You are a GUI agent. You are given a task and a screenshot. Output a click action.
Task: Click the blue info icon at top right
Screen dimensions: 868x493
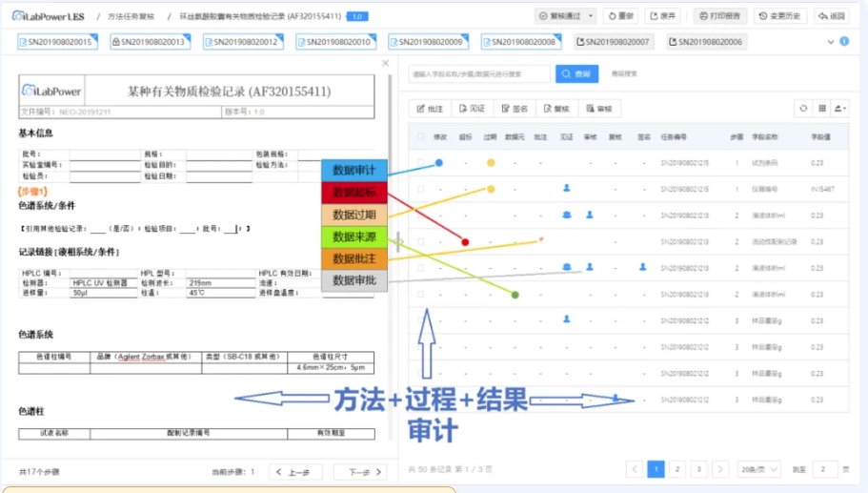click(x=844, y=42)
